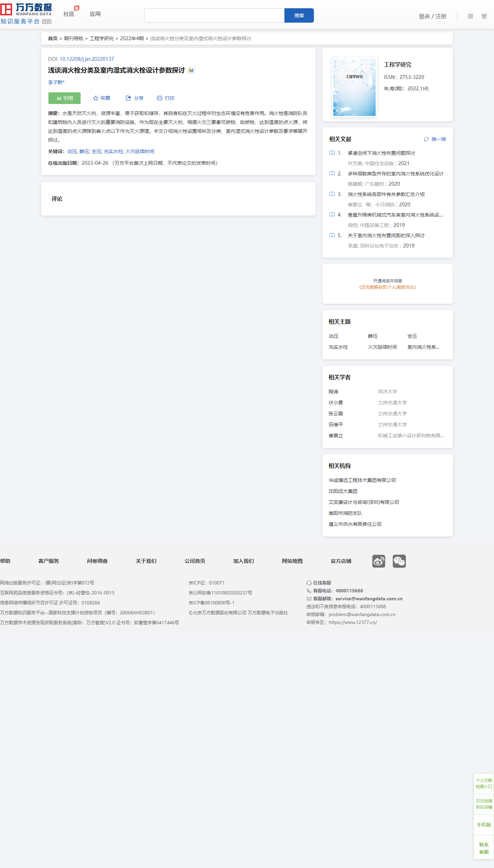Viewport: 494px width, 868px height.
Task: Click related scholar 陶涛
Action: tap(333, 392)
